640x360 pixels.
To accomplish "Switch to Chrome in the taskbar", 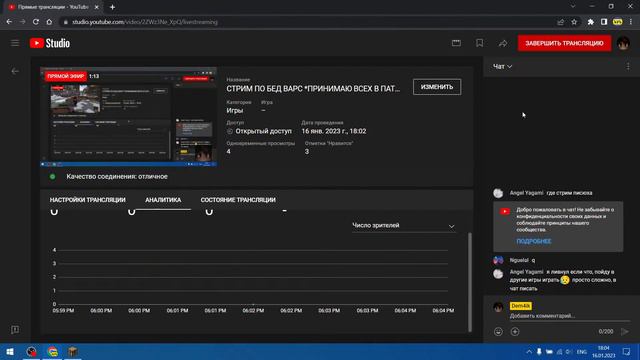I will click(x=52, y=352).
